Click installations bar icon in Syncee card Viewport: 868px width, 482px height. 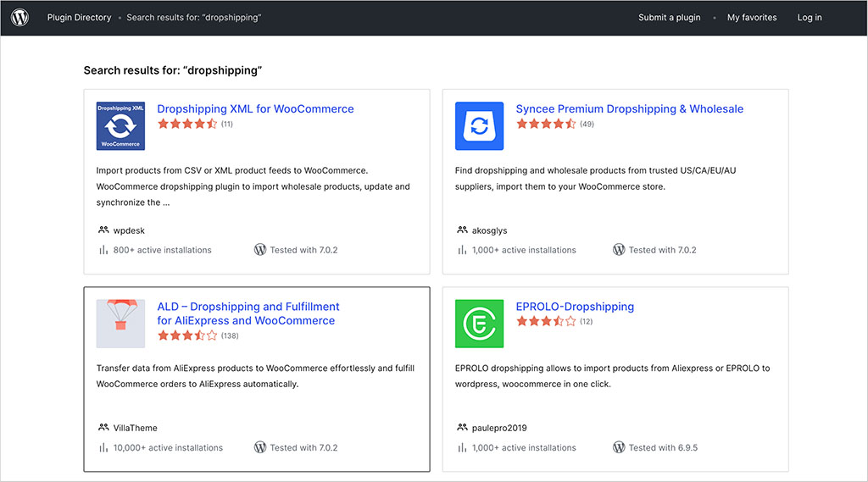point(462,250)
